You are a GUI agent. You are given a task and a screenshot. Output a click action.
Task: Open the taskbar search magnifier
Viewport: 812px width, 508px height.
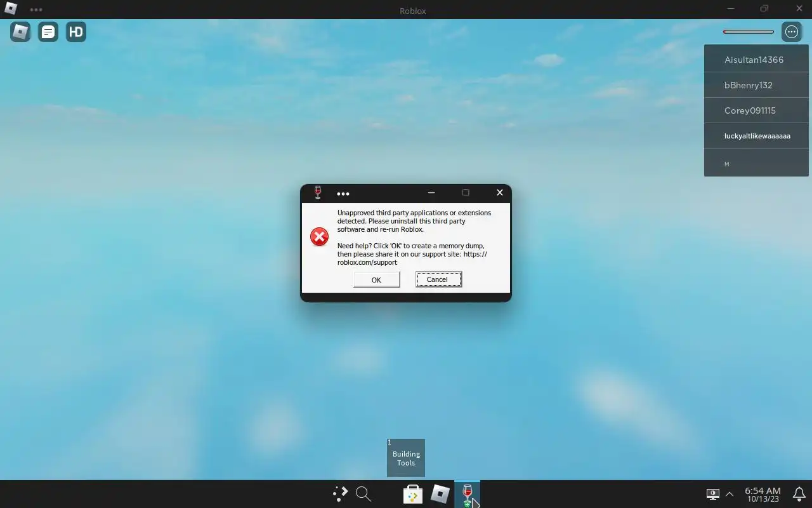pyautogui.click(x=363, y=493)
